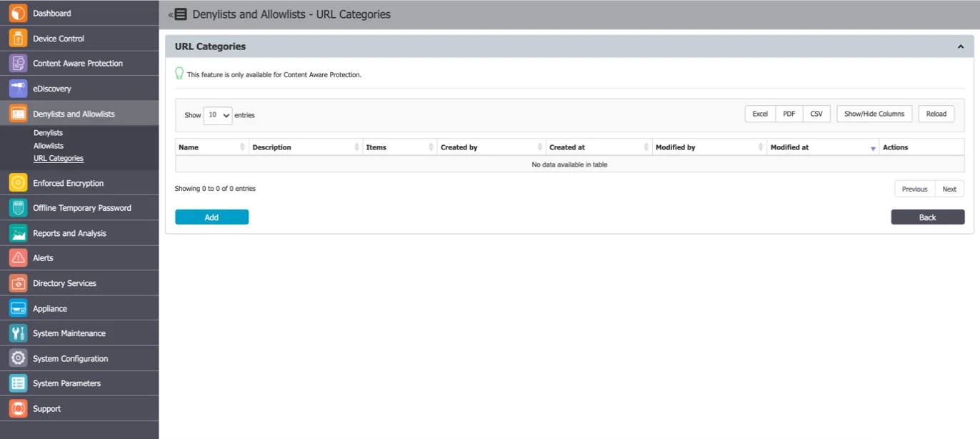Screen dimensions: 980x439
Task: Click the eDiscovery telescope icon
Action: pyautogui.click(x=19, y=89)
